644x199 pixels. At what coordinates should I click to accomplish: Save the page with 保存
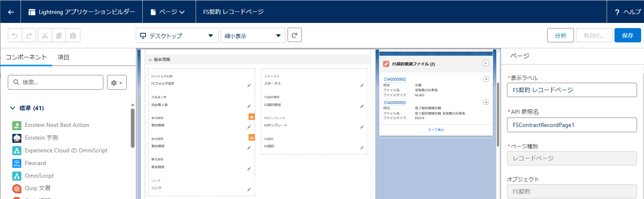tap(628, 36)
